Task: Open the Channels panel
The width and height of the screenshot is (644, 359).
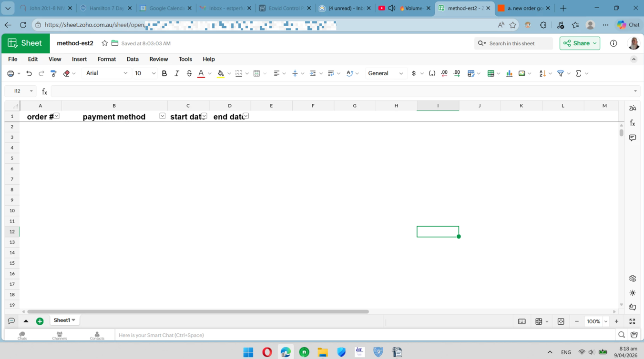Action: coord(60,336)
